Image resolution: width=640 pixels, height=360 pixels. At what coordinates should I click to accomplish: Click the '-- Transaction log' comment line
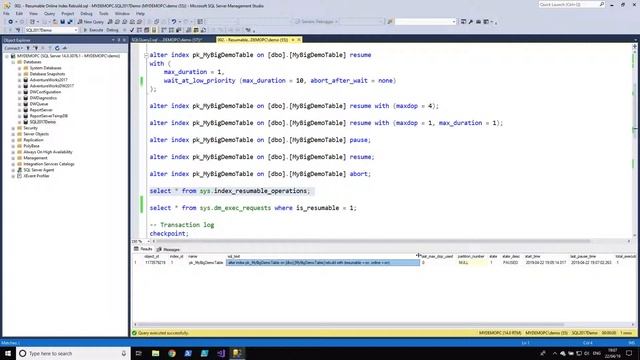(182, 225)
